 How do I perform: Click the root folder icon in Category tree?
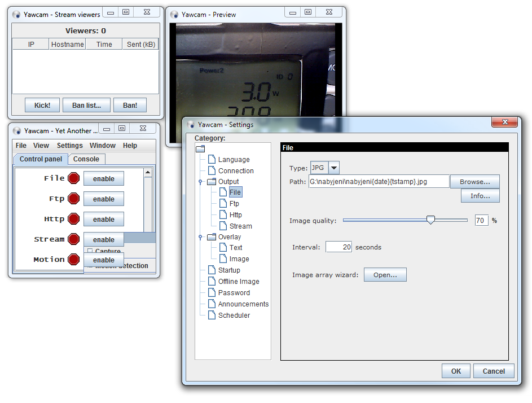point(200,148)
